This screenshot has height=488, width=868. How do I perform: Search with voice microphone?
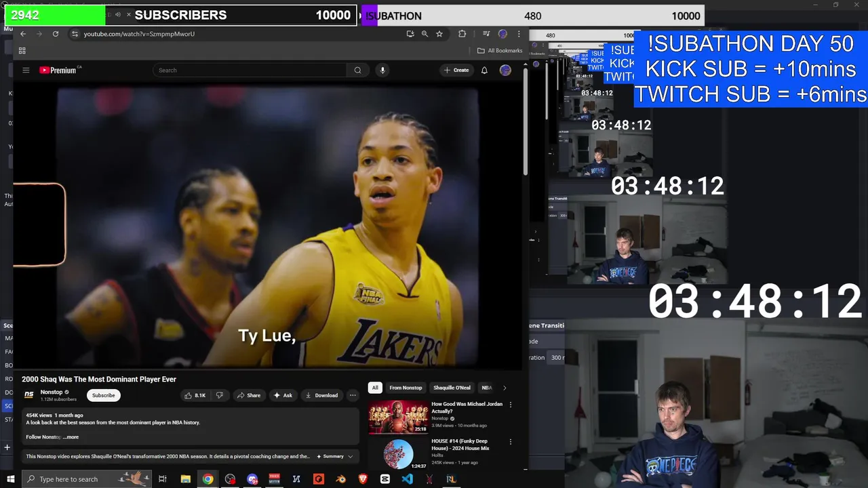tap(382, 70)
